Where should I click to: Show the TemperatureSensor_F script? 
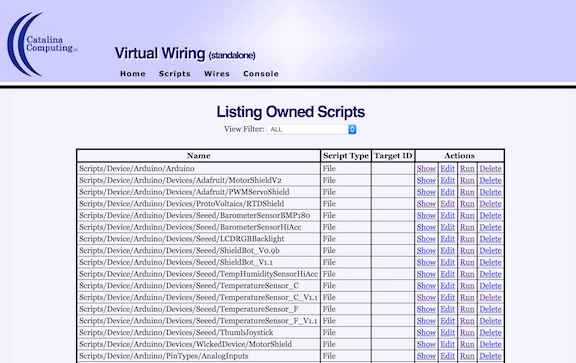[426, 310]
